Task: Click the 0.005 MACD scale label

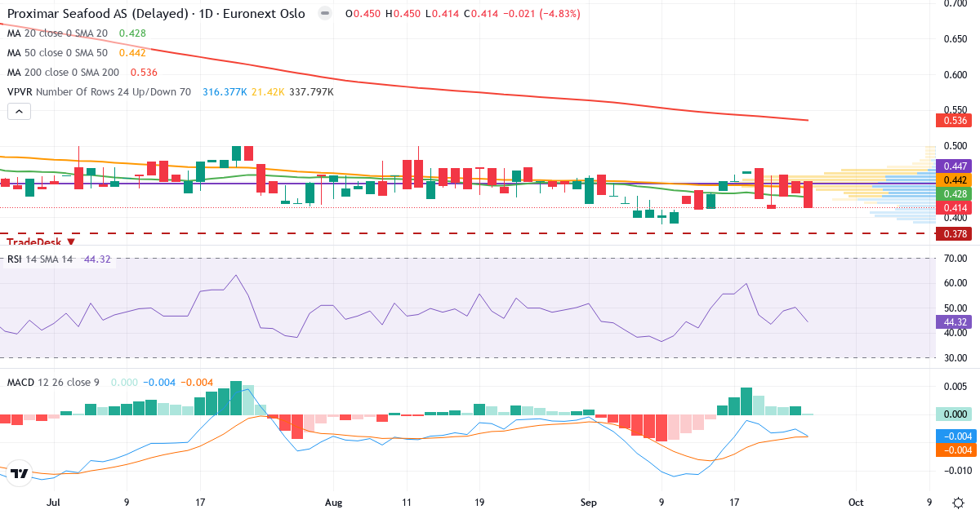Action: point(956,386)
